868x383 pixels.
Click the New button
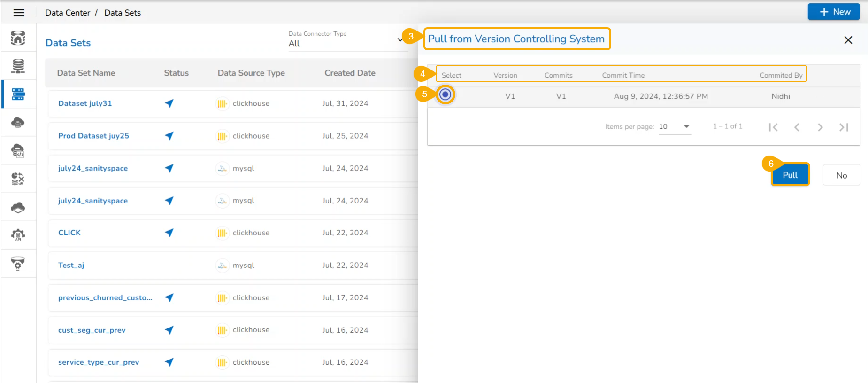[x=834, y=12]
